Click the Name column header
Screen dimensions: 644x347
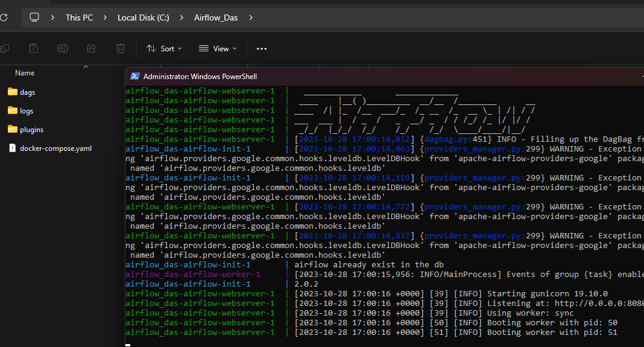[25, 73]
